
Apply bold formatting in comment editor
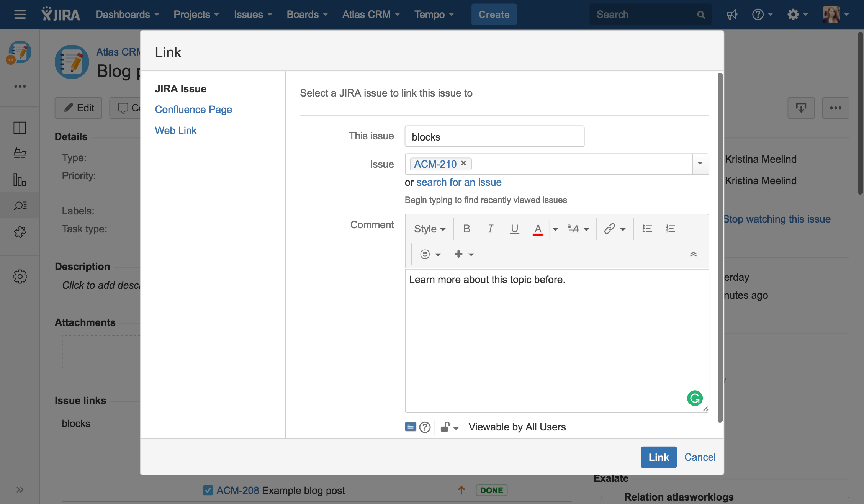point(466,229)
